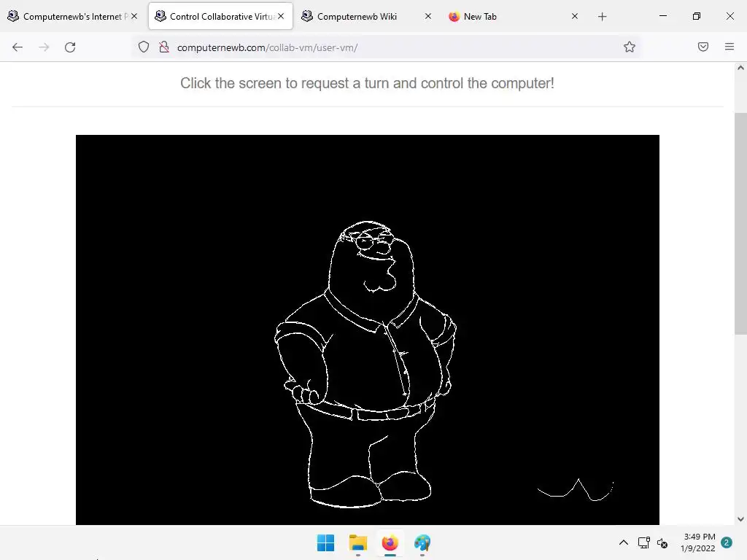Minimize the Firefox window
The height and width of the screenshot is (560, 747).
(x=662, y=16)
